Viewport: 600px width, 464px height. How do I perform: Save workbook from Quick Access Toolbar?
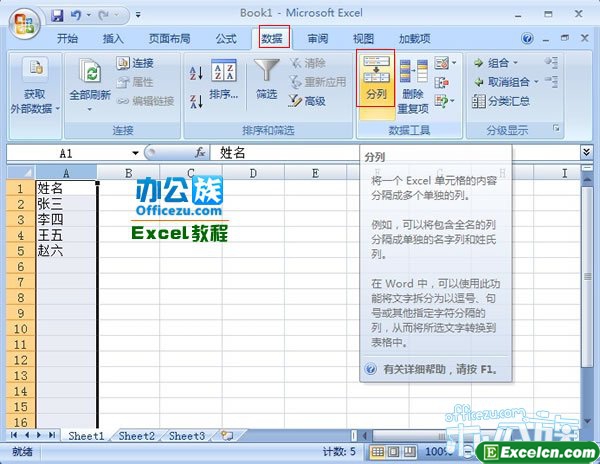[x=57, y=15]
